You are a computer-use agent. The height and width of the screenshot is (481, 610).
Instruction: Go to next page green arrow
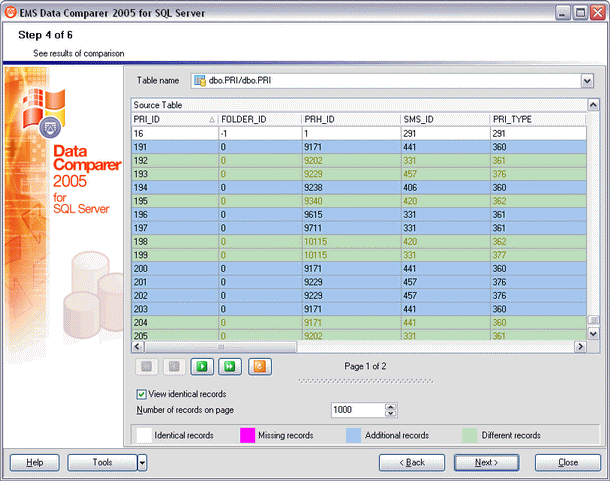(202, 366)
